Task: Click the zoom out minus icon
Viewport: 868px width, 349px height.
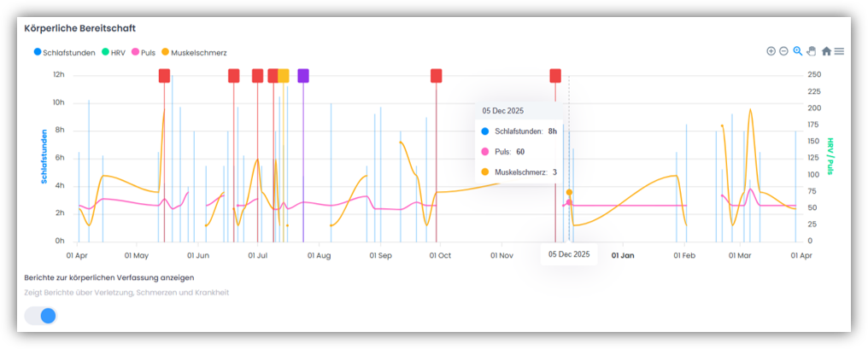Action: tap(783, 51)
